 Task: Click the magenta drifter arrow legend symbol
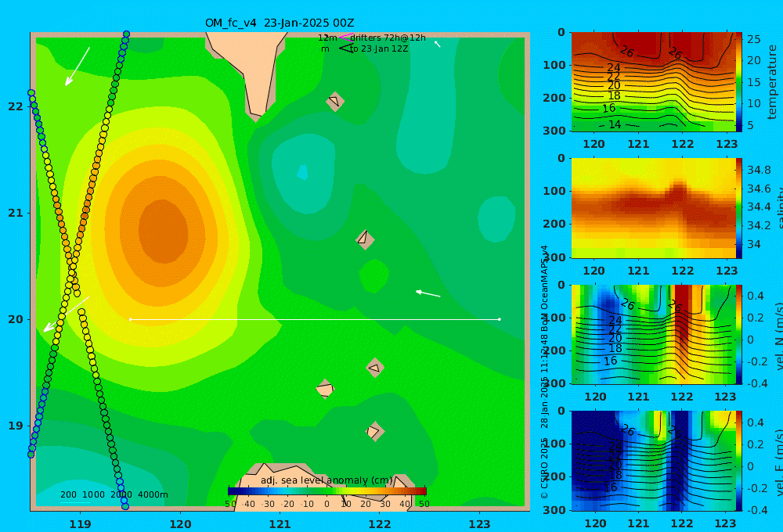click(x=345, y=37)
